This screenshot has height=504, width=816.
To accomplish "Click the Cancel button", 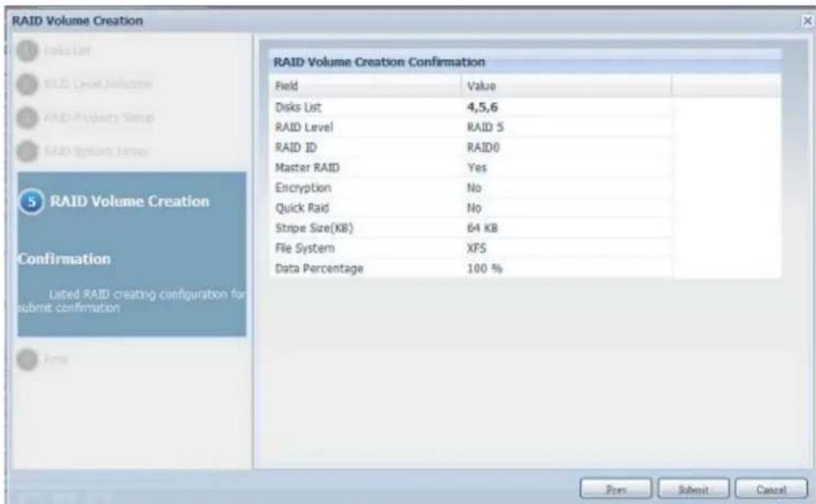I will (771, 489).
